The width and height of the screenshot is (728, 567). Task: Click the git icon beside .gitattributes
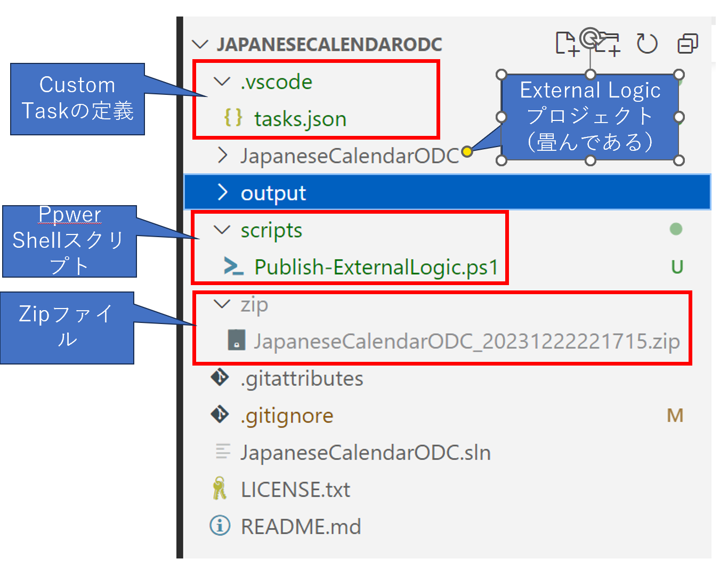[220, 377]
